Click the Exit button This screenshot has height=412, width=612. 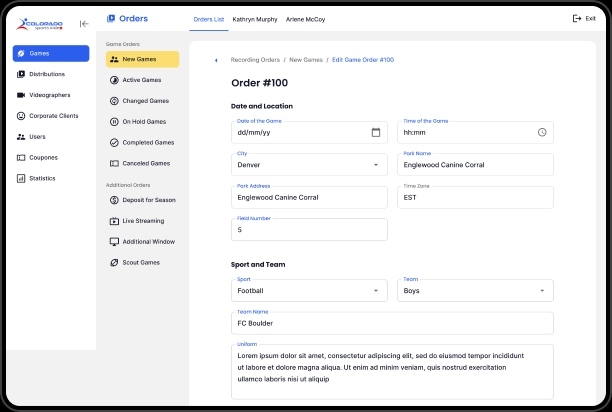(584, 19)
